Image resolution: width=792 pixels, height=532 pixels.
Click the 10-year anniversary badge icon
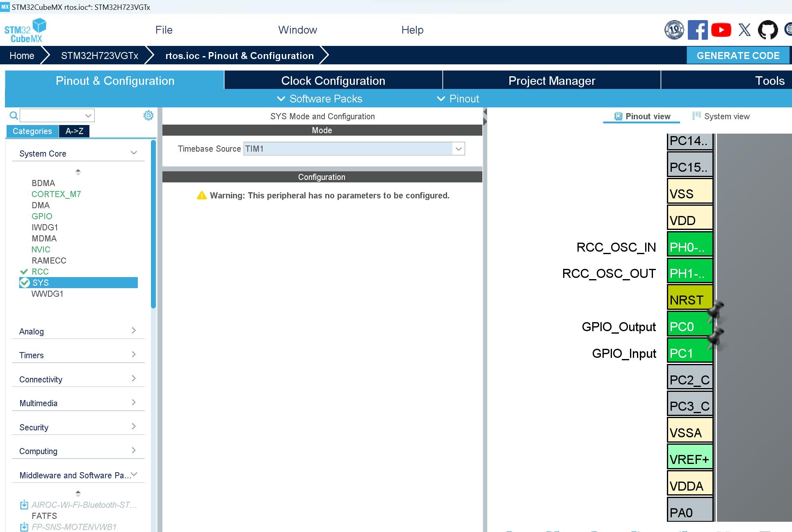pyautogui.click(x=674, y=30)
